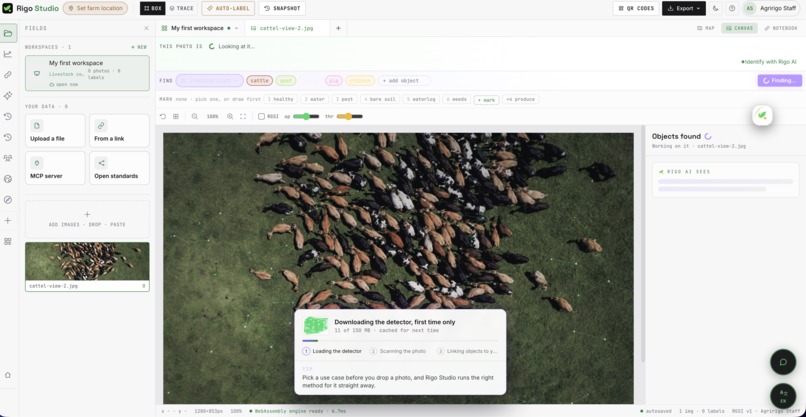
Task: Switch to the NOTEBOOK view
Action: point(781,28)
